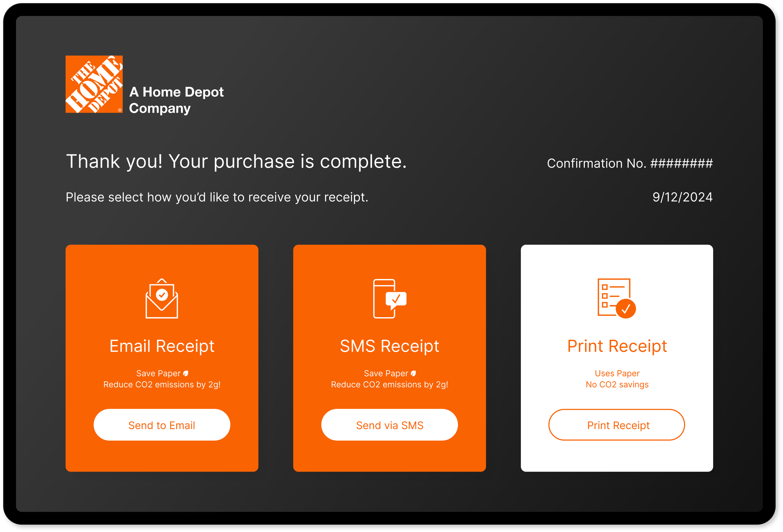
Task: Click 'Thank you! Your purchase is complete.' heading
Action: pyautogui.click(x=236, y=161)
